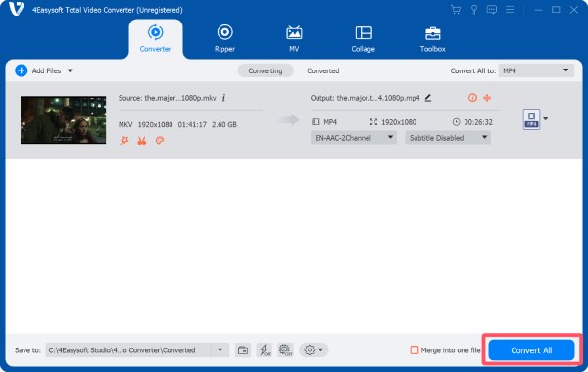Click the video thumbnail preview

(x=63, y=119)
